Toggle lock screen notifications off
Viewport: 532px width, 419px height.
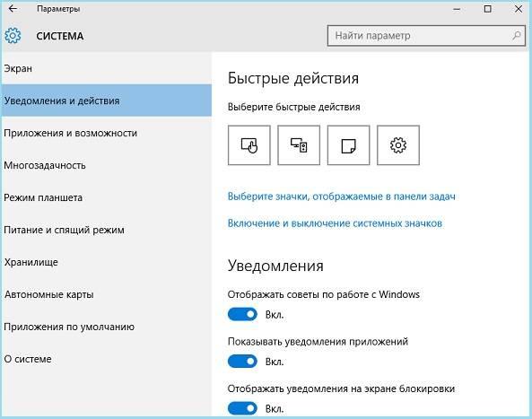(x=242, y=408)
